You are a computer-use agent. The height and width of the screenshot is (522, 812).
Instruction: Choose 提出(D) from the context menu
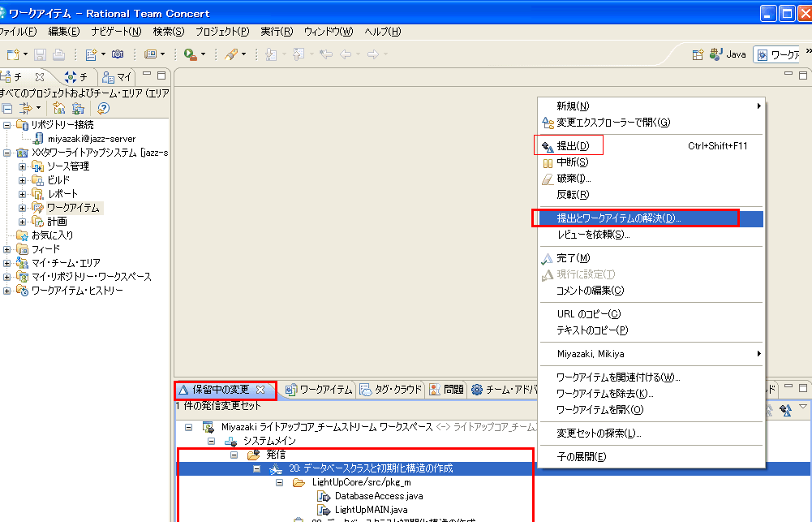point(651,146)
